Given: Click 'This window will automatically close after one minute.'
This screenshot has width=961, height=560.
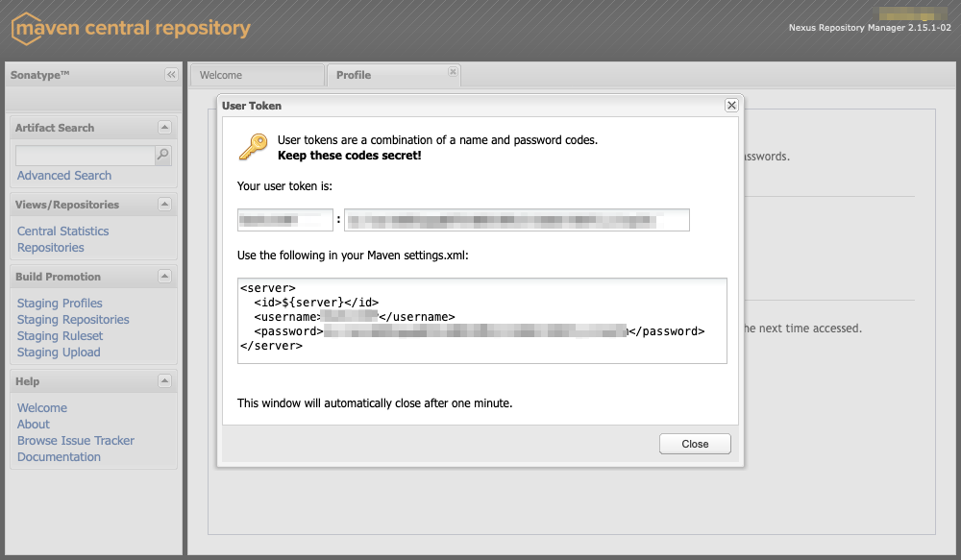Looking at the screenshot, I should (x=375, y=403).
